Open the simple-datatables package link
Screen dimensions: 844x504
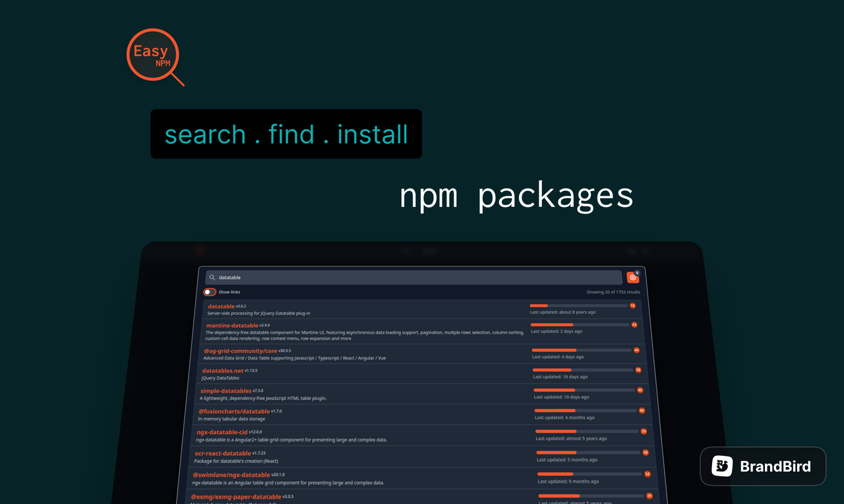click(226, 391)
